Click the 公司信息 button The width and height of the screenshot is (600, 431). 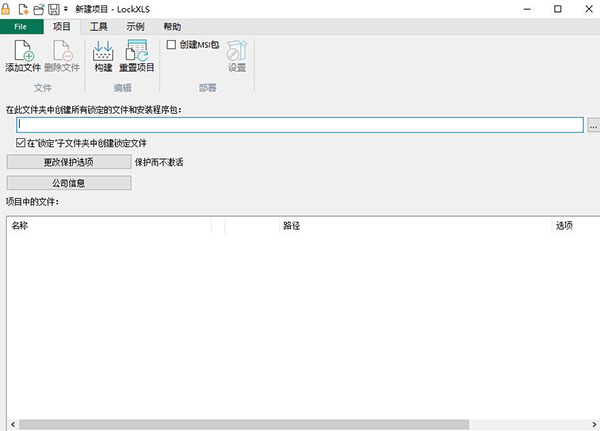[x=69, y=183]
